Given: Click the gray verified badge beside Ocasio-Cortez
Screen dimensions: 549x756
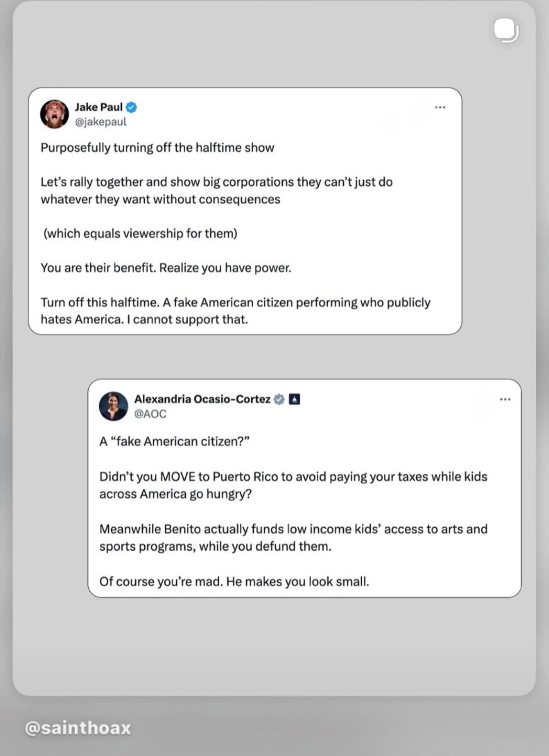Looking at the screenshot, I should 280,399.
